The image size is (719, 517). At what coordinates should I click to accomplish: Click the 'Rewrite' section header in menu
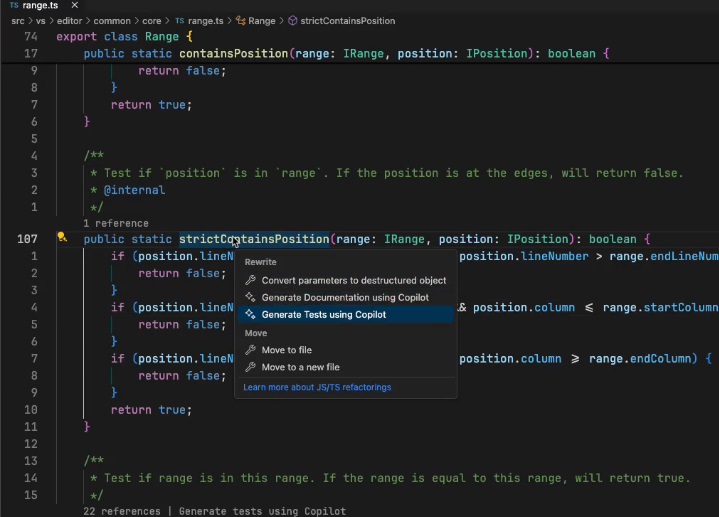coord(260,262)
